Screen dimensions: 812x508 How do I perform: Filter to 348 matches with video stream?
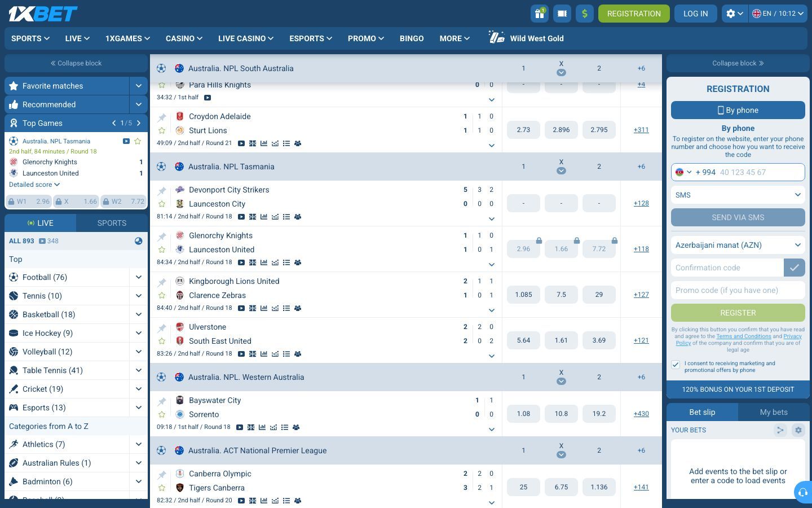[48, 241]
